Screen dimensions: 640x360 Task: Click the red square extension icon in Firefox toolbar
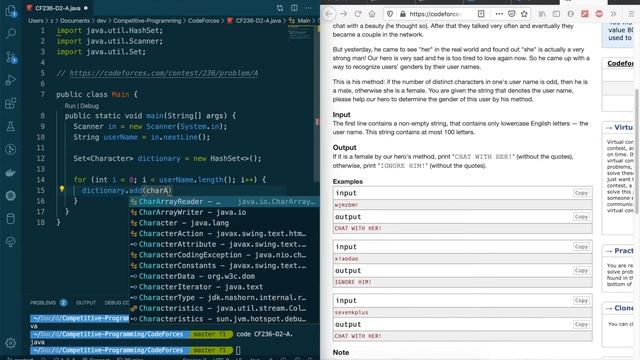pyautogui.click(x=585, y=14)
